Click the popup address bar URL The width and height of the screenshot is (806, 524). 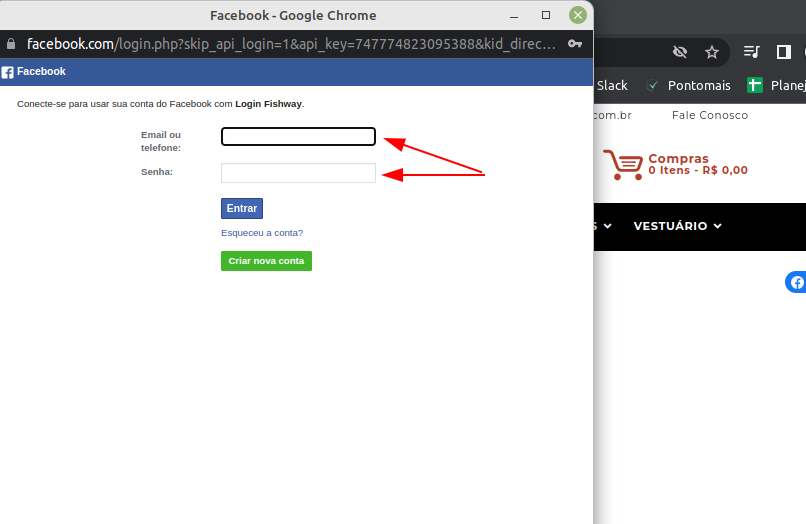click(x=291, y=44)
